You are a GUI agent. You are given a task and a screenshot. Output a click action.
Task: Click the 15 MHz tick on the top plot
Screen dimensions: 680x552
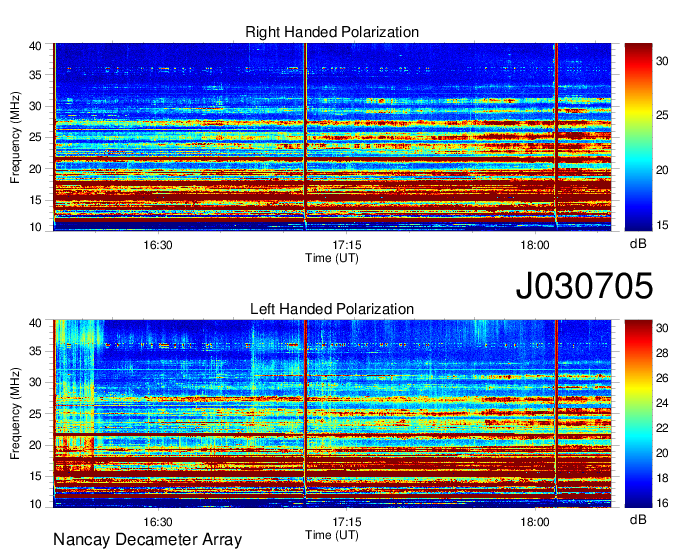pos(35,200)
